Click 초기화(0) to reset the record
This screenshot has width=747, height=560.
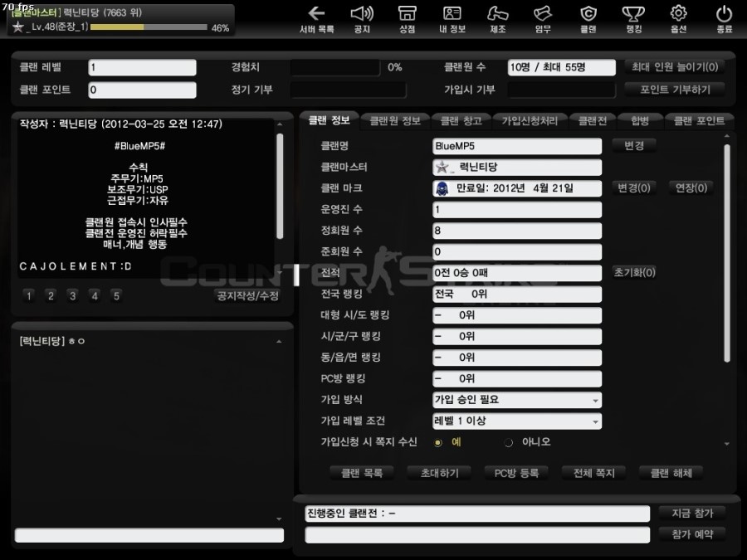[x=634, y=272]
